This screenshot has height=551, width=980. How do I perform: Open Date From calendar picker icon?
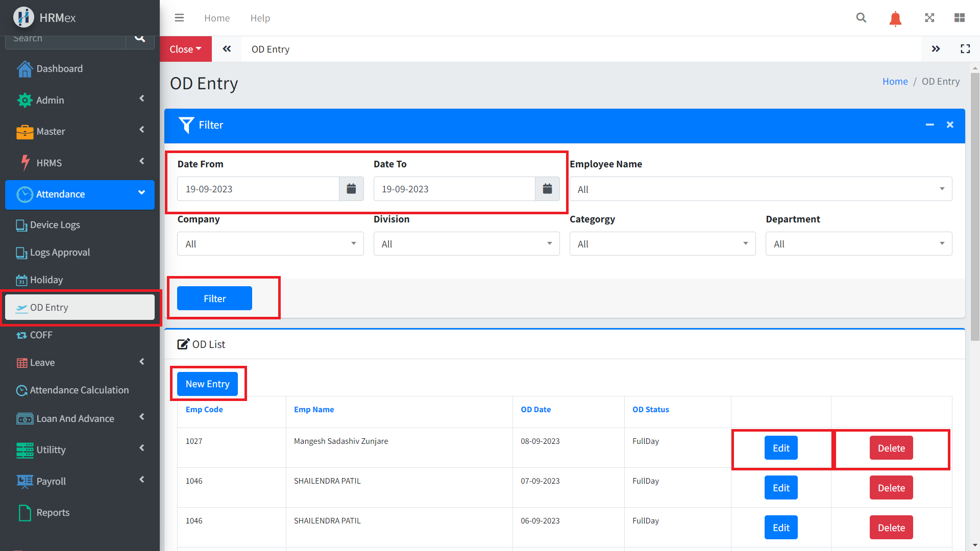(351, 189)
